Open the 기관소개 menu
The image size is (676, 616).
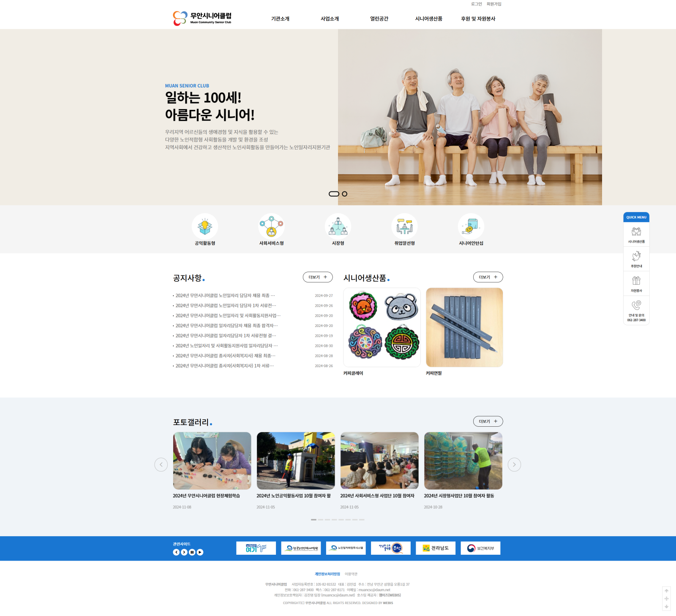click(280, 19)
